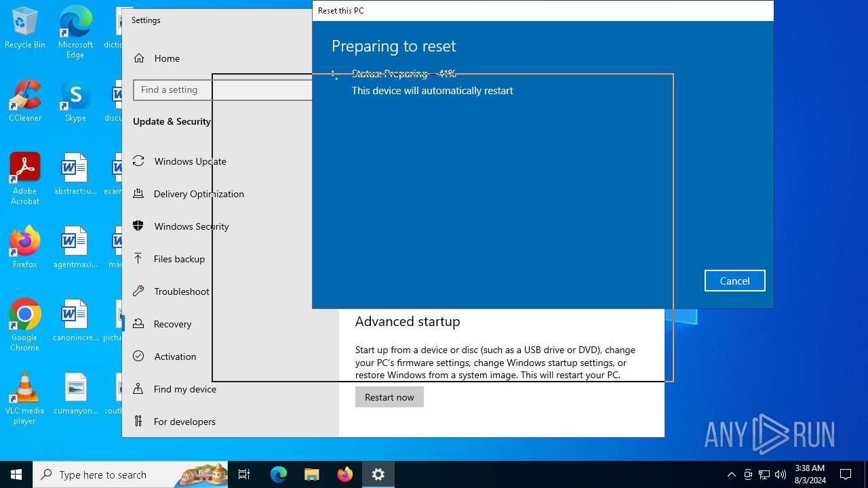This screenshot has height=488, width=868.
Task: Click Restart now under Advanced startup
Action: (x=389, y=397)
